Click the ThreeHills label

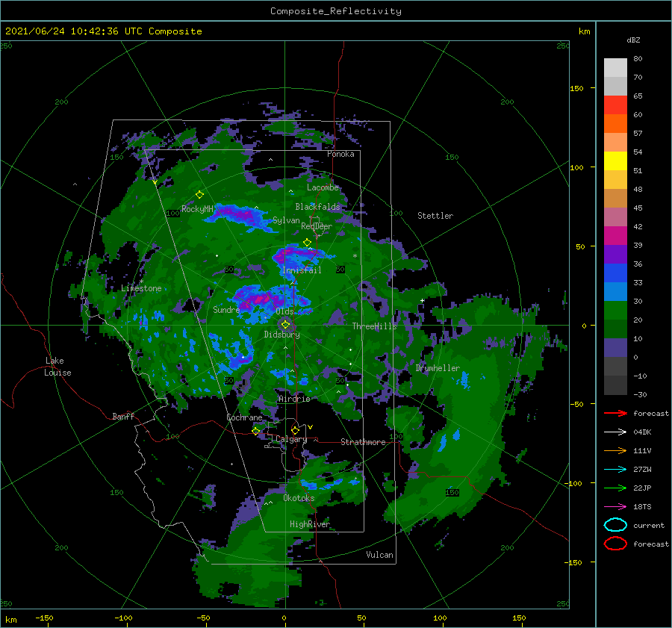tap(375, 326)
